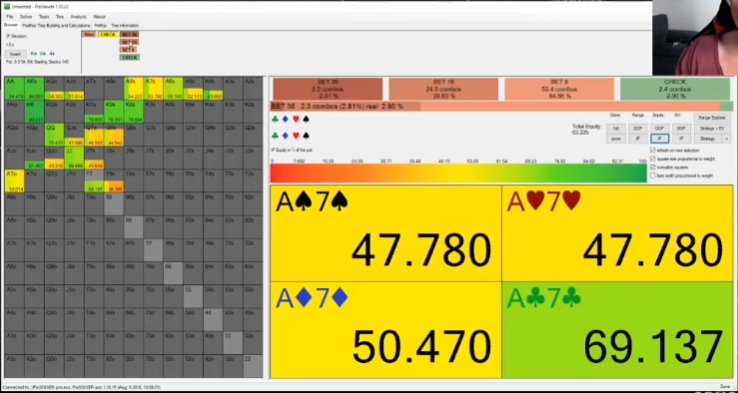Select the Root node in the tree path
The image size is (738, 393).
[89, 34]
